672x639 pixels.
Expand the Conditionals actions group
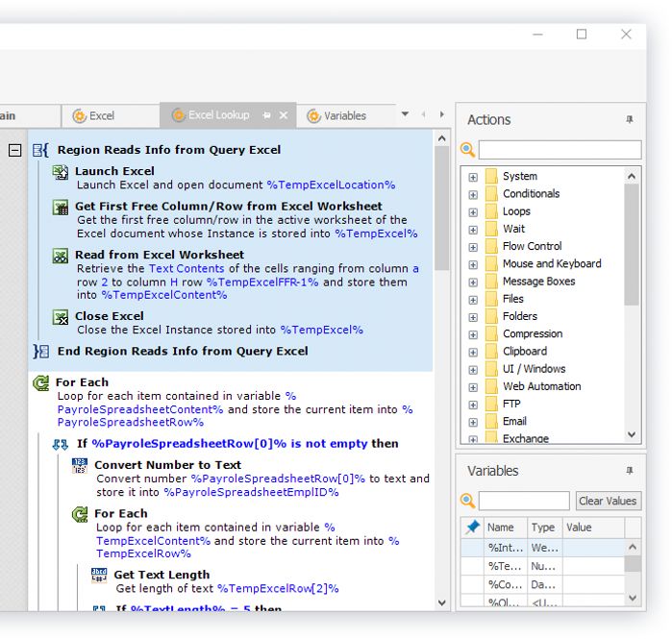[x=473, y=195]
